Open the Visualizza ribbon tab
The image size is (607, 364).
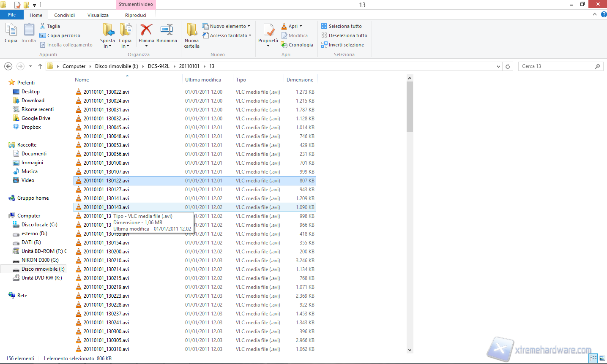98,15
